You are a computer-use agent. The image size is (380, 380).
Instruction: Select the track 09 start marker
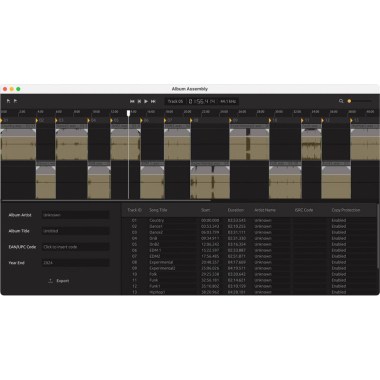click(x=231, y=120)
